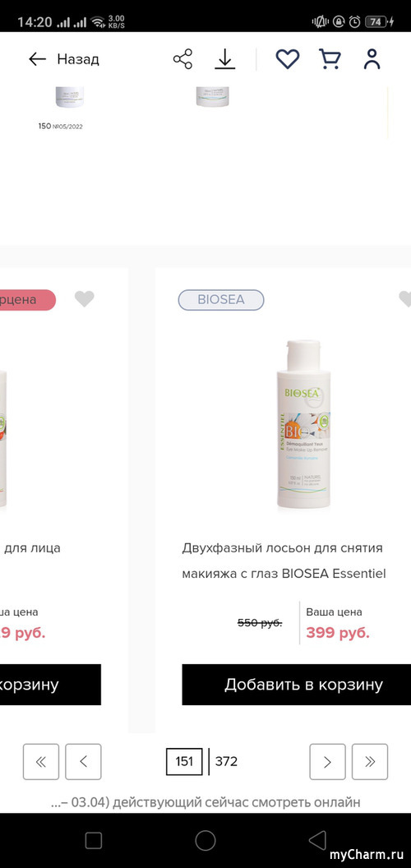Image resolution: width=411 pixels, height=868 pixels.
Task: Open the Двухфазный лосьон product title
Action: [284, 561]
